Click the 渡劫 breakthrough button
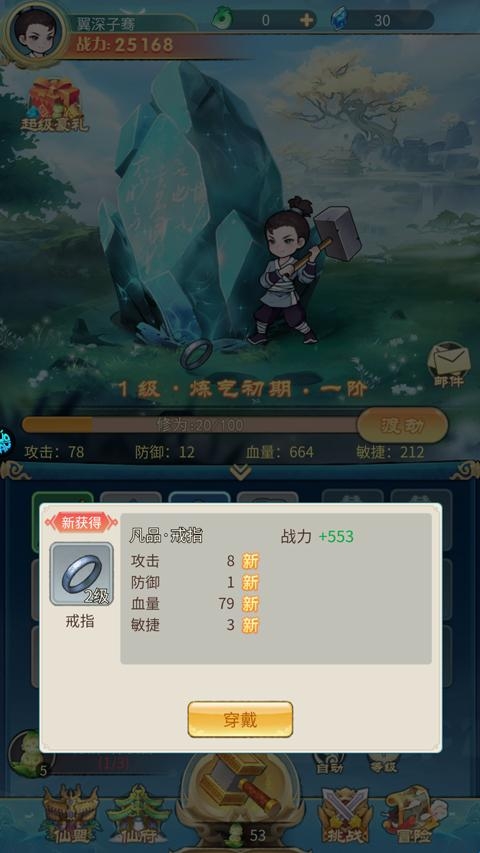This screenshot has width=480, height=853. point(402,425)
